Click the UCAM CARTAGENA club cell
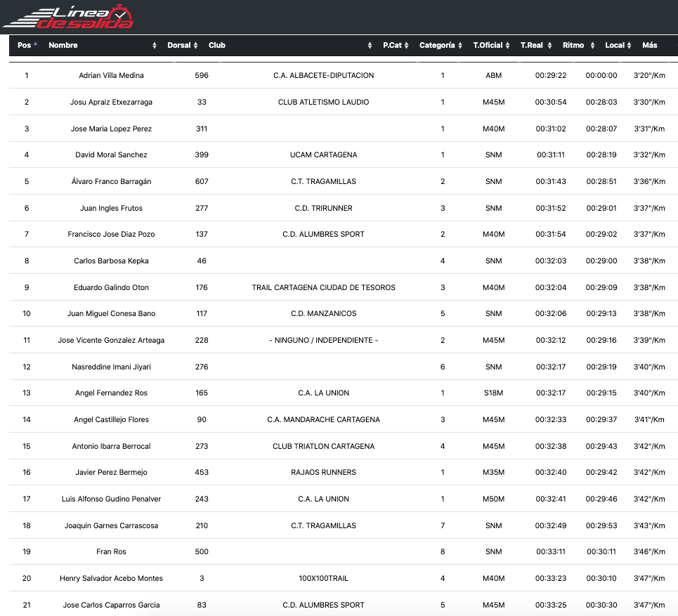Image resolution: width=678 pixels, height=616 pixels. pyautogui.click(x=323, y=155)
